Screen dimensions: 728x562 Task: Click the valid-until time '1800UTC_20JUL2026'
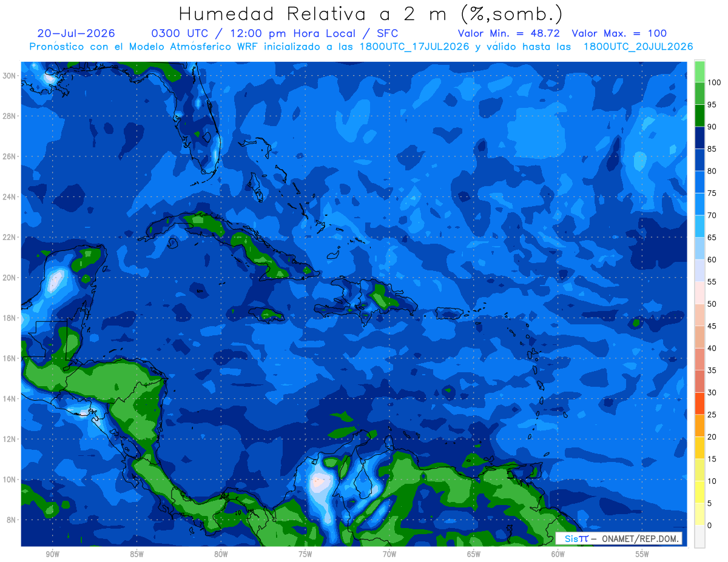click(638, 47)
